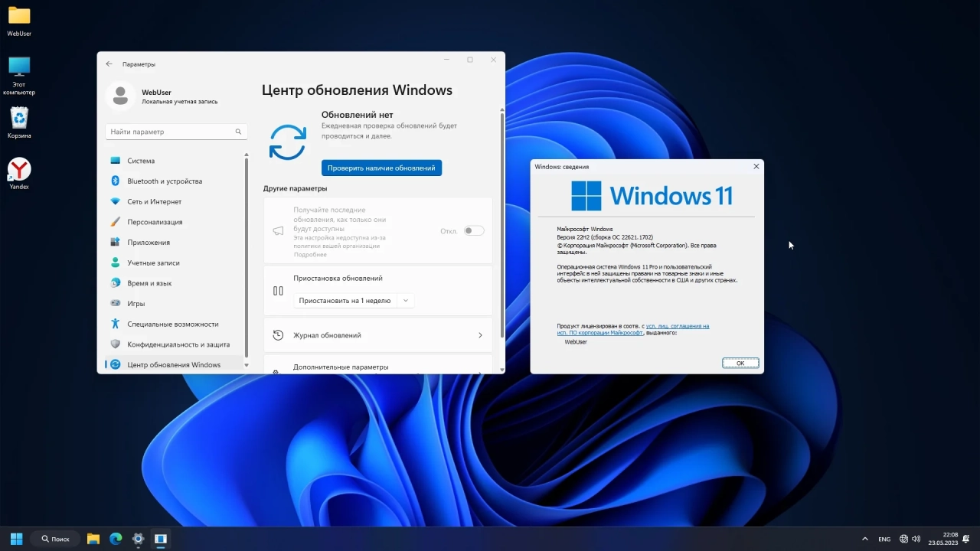The image size is (980, 551).
Task: Click the search magnifier in Найти параметр box
Action: tap(239, 132)
